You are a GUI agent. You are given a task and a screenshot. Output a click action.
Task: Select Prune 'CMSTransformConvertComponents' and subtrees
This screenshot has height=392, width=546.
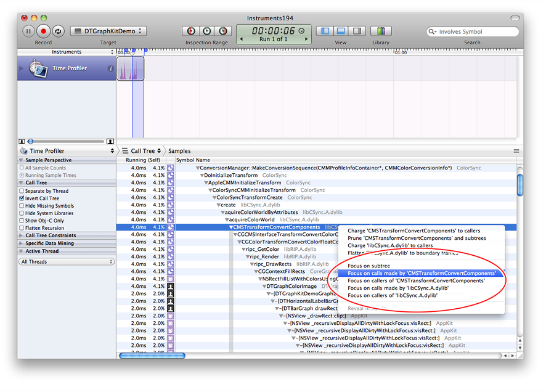coord(417,238)
